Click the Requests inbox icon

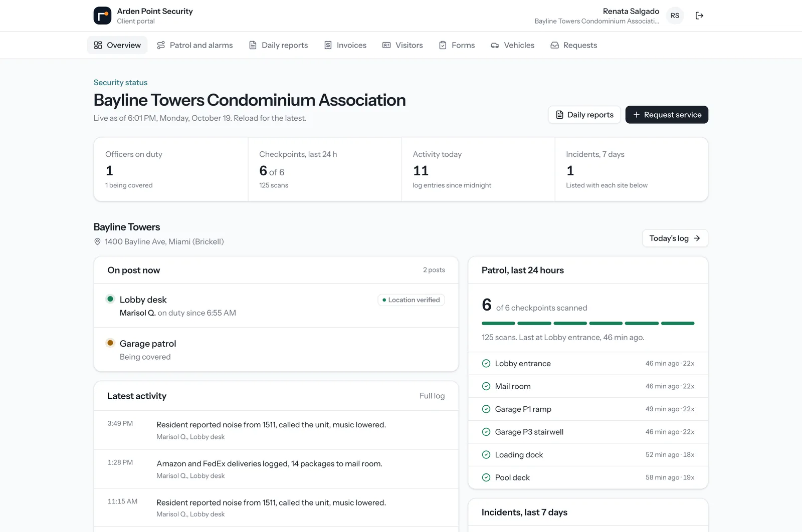(x=554, y=45)
